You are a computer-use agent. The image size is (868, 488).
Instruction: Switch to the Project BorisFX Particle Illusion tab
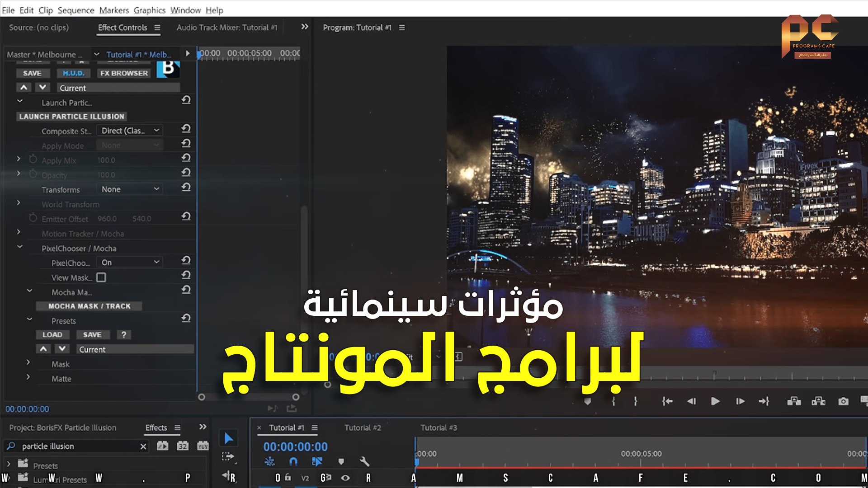62,427
